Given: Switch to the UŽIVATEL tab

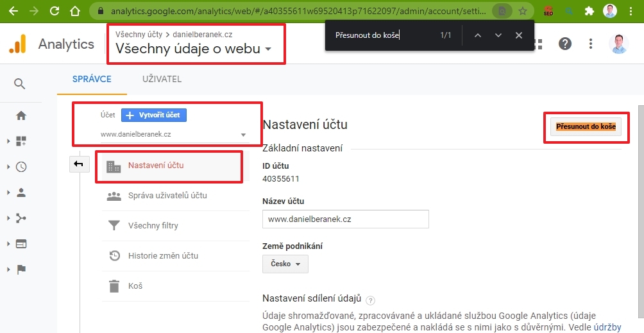Looking at the screenshot, I should 162,80.
